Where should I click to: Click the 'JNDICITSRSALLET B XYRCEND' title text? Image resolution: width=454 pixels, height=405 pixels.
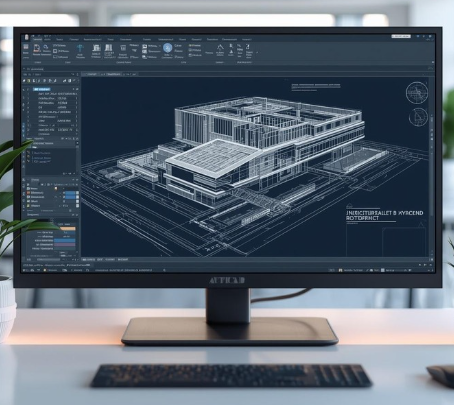[x=385, y=213]
